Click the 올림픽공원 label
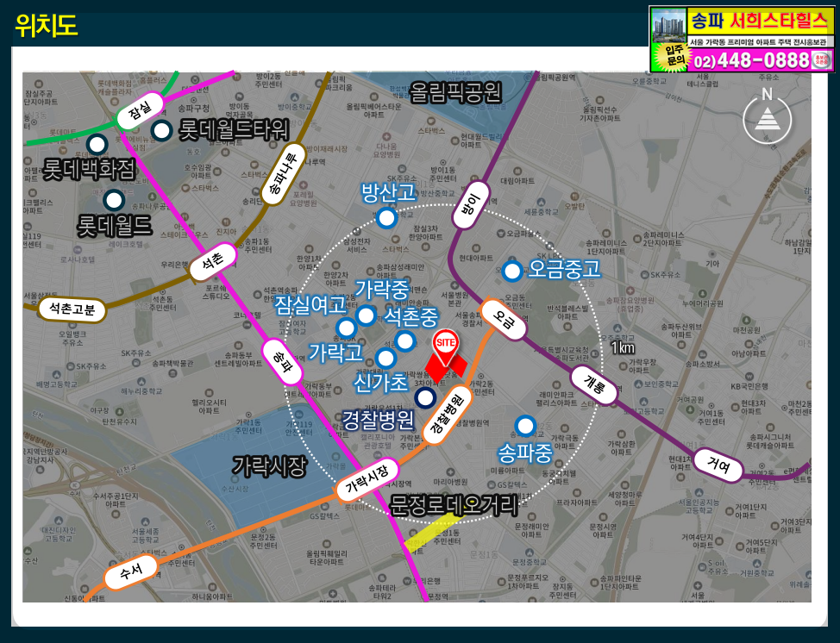This screenshot has height=643, width=840. [456, 92]
